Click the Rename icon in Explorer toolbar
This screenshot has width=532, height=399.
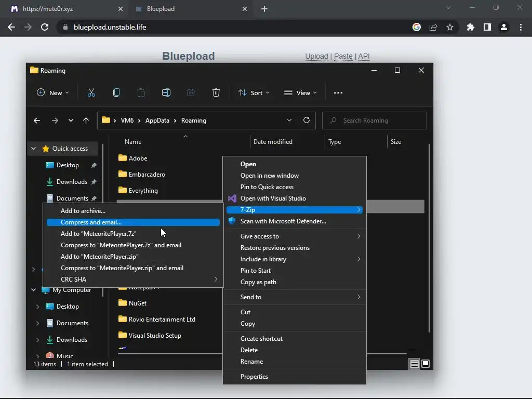pyautogui.click(x=166, y=92)
